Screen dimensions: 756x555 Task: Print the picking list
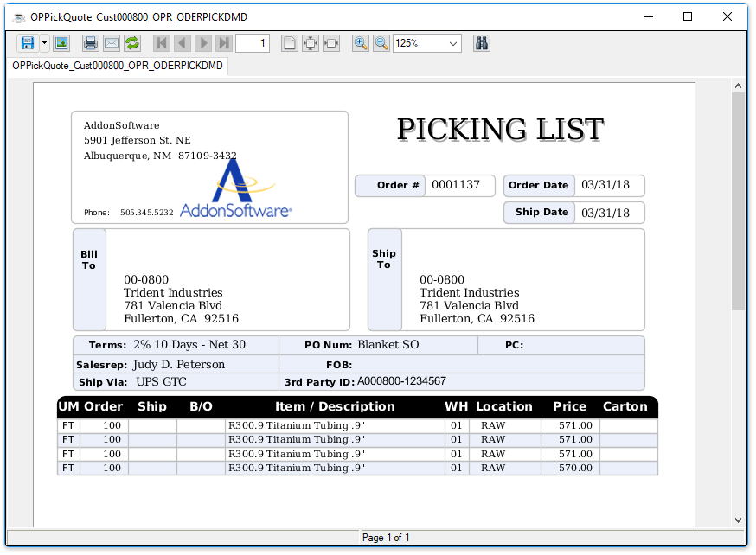click(x=91, y=43)
